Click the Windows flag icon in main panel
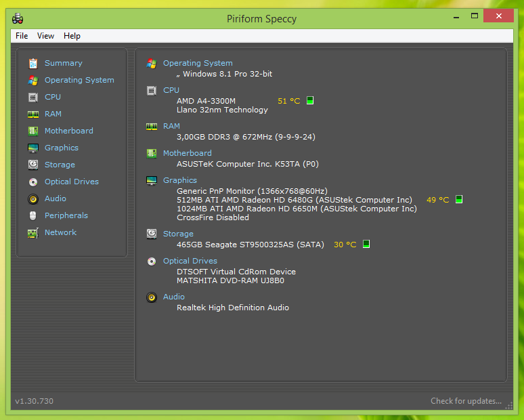Screen dimensions: 524x420 152,63
